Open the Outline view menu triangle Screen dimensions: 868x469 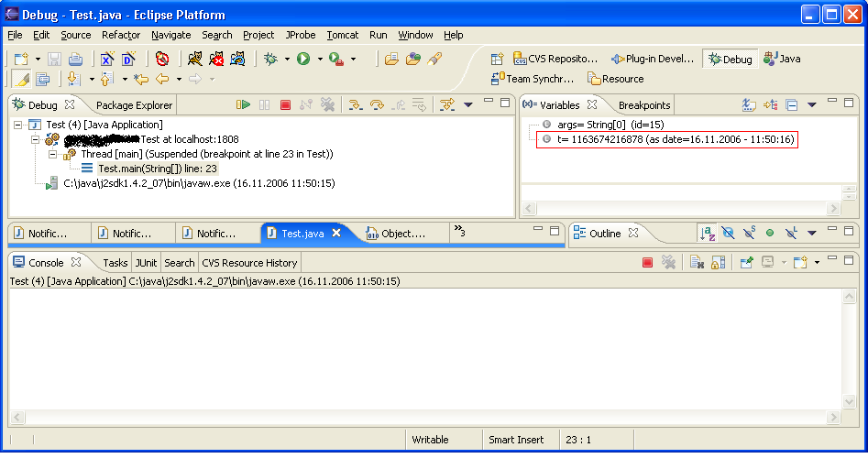click(x=812, y=233)
